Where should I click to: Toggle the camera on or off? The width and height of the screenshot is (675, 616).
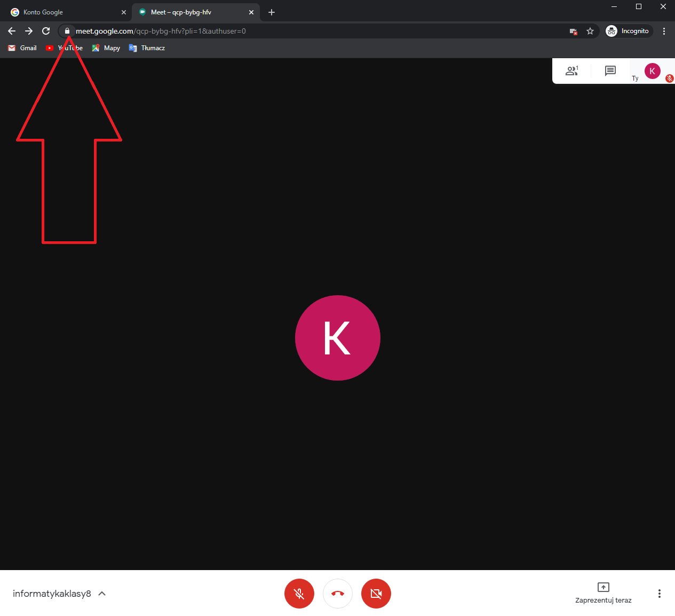tap(376, 594)
